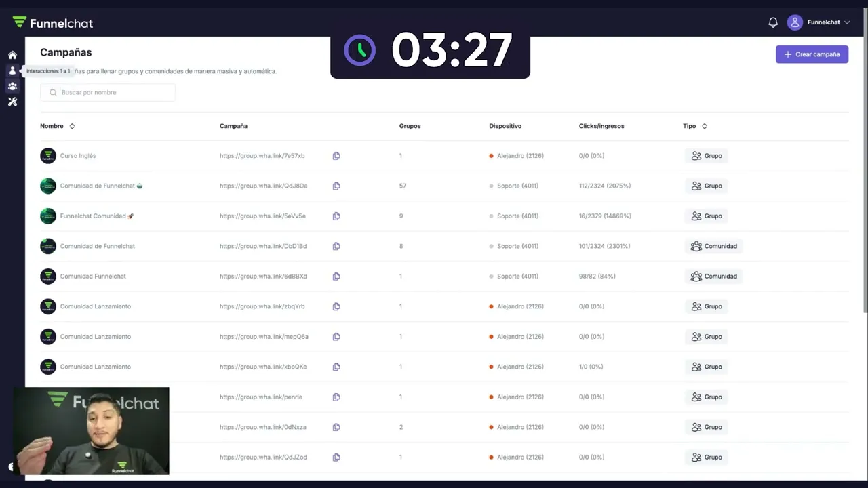Copy link ending 5eVv5e

point(336,216)
